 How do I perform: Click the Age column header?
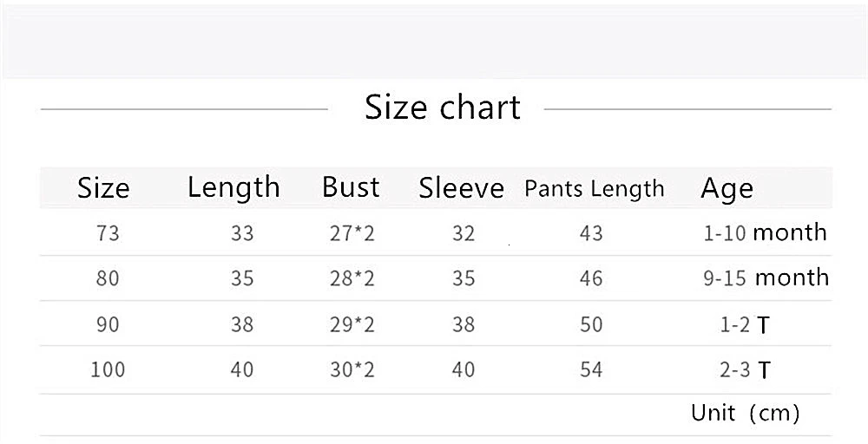(727, 189)
